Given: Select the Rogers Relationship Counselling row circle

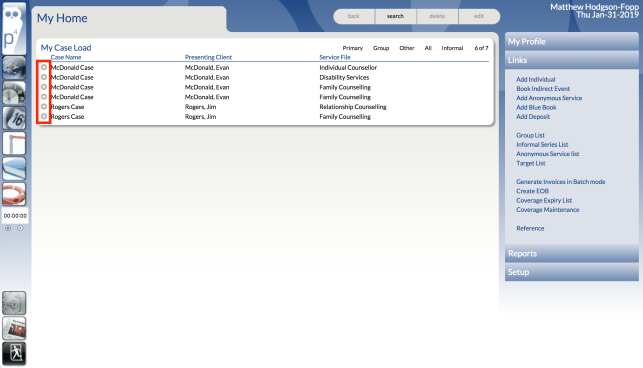Looking at the screenshot, I should [x=44, y=107].
